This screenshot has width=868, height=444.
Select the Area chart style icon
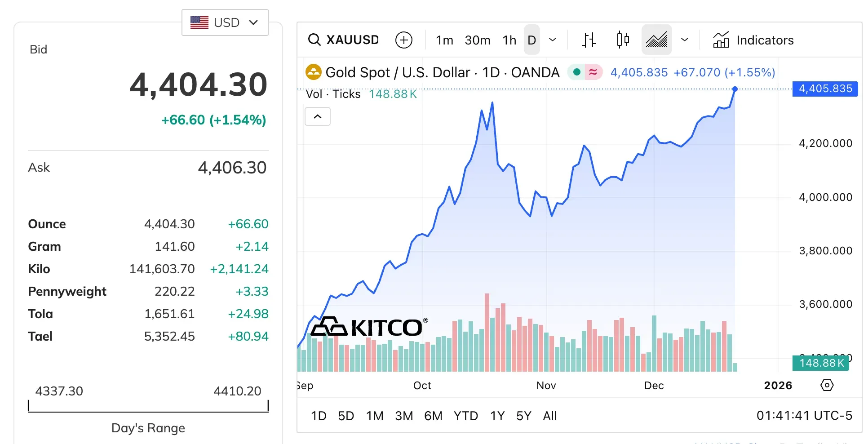pyautogui.click(x=656, y=40)
